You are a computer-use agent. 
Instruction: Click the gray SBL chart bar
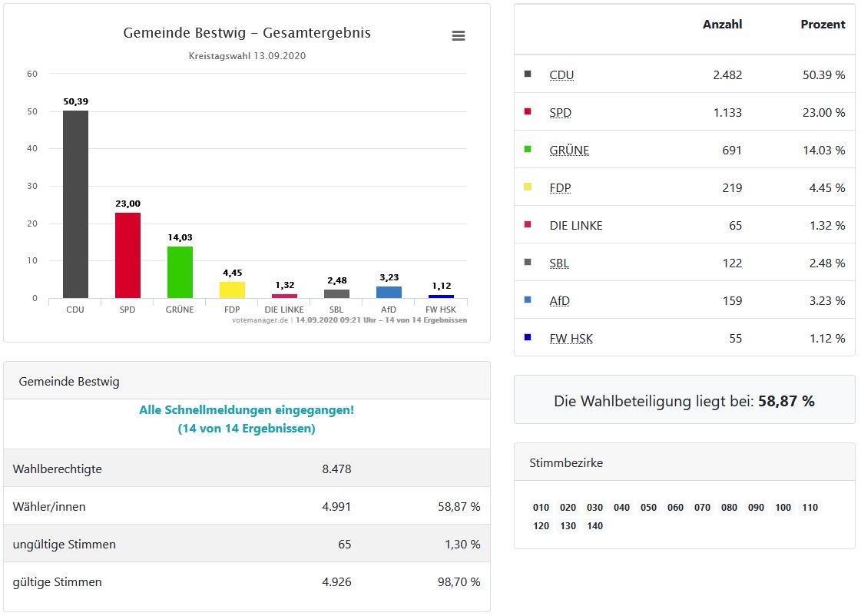click(336, 293)
